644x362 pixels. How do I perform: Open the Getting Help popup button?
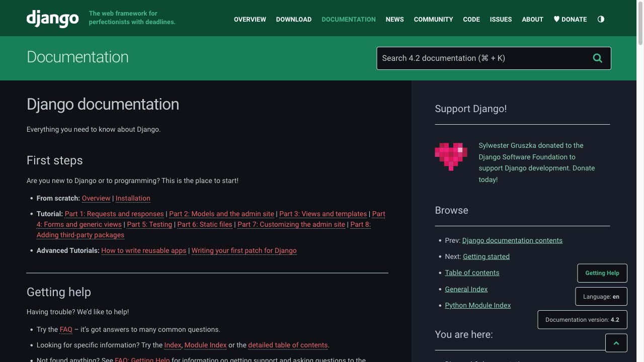click(x=602, y=273)
